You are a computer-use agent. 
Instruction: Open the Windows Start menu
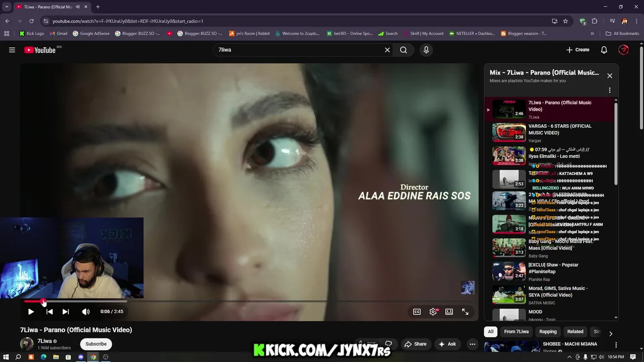6,357
